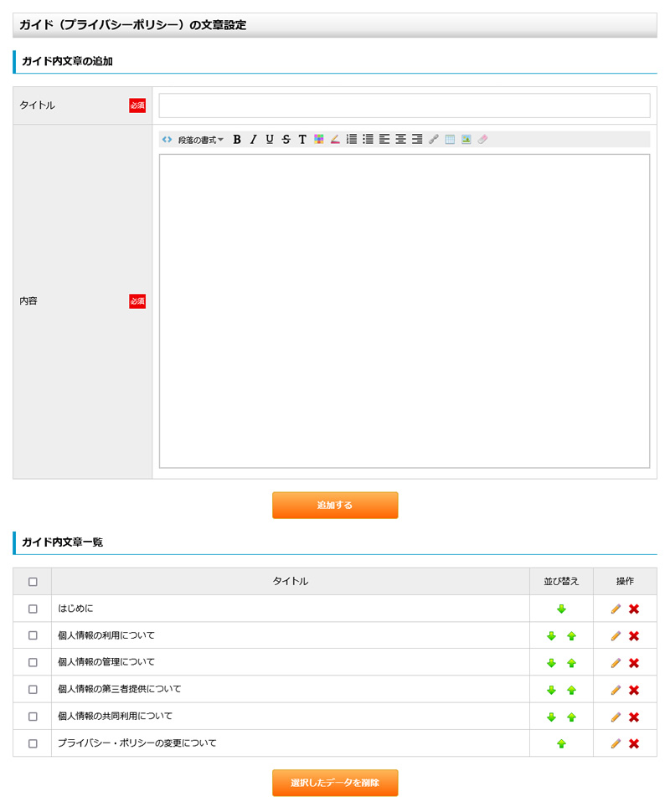The width and height of the screenshot is (670, 812).
Task: Select the 個人情報の共同利用について checkbox
Action: coord(33,717)
